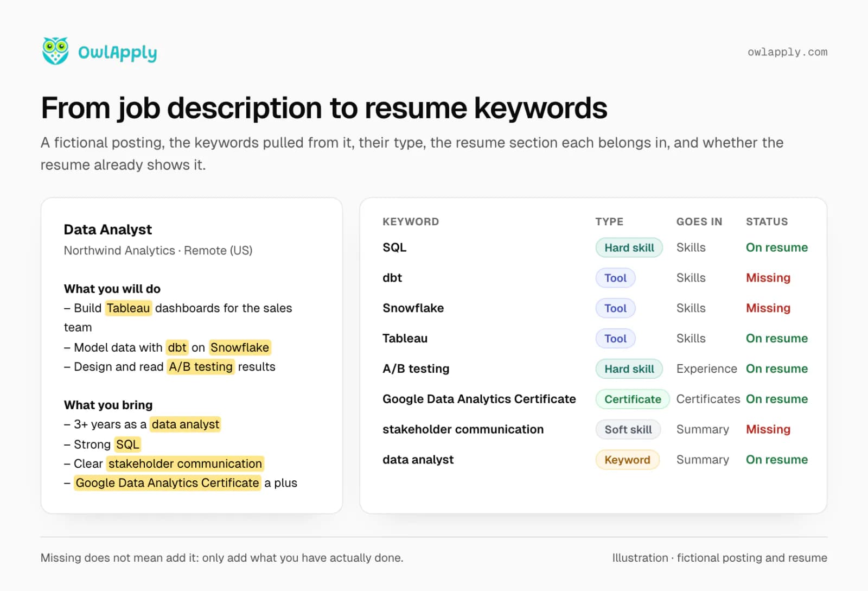
Task: Click the Hard skill badge in SQL row
Action: pyautogui.click(x=629, y=247)
